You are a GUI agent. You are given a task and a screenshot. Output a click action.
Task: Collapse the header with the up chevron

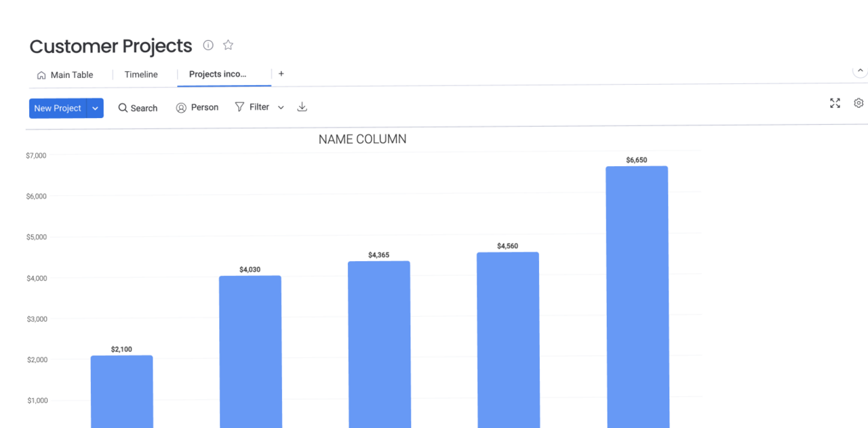[x=860, y=71]
